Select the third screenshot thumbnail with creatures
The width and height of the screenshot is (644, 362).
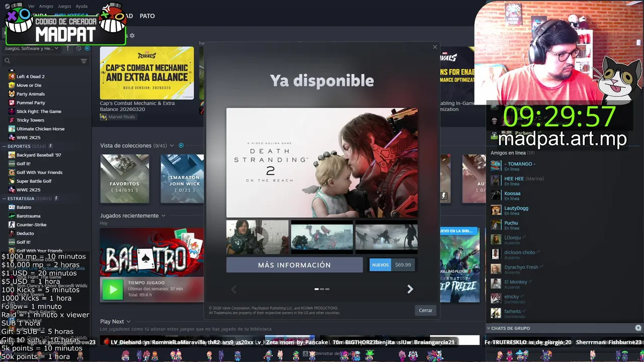[386, 236]
